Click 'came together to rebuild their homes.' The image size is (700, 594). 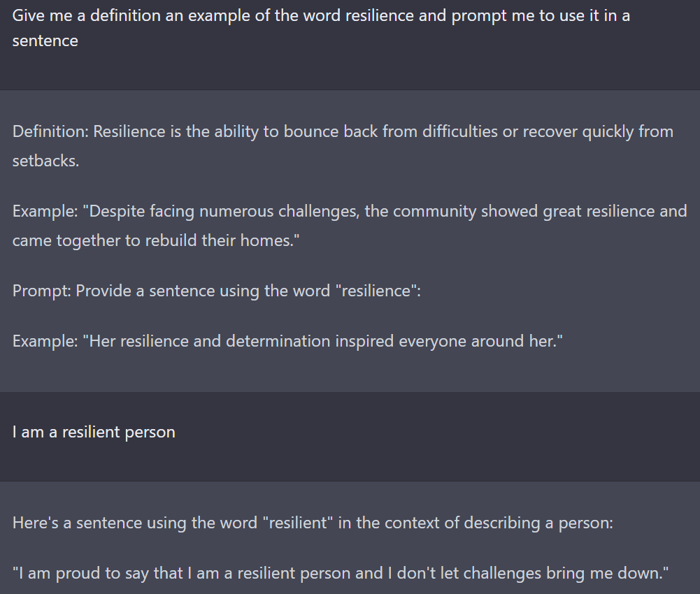pos(156,240)
